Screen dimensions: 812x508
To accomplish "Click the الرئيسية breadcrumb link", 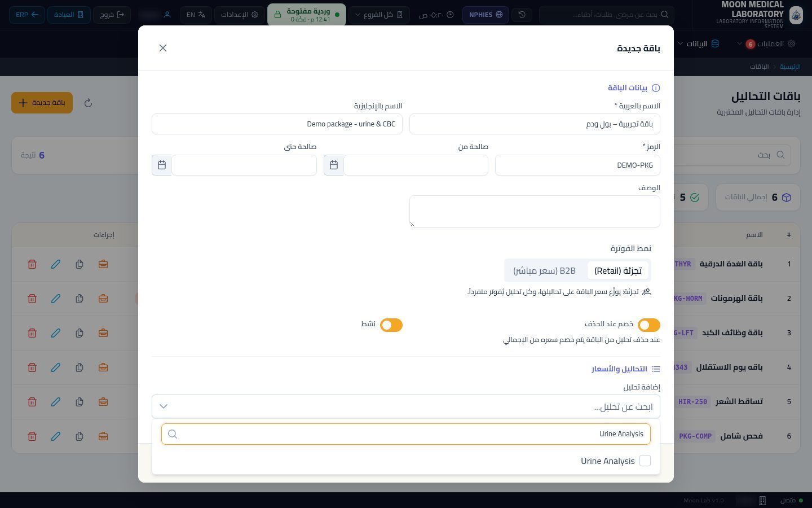I will 790,67.
